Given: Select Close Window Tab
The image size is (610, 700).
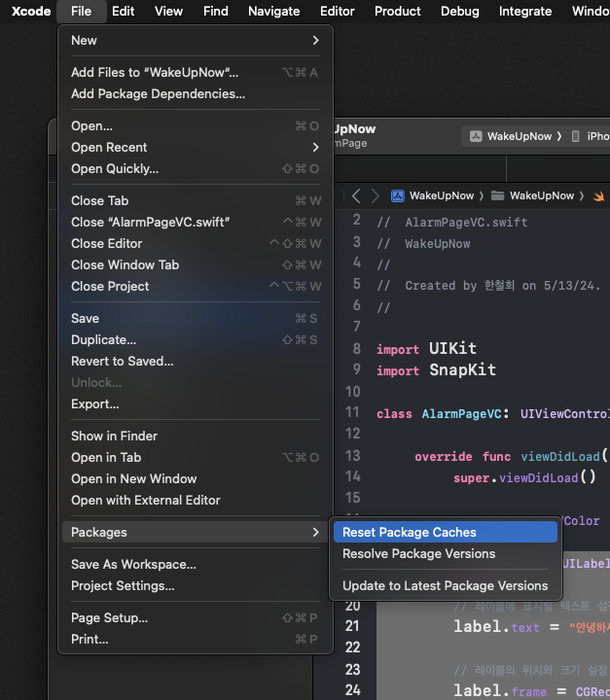Looking at the screenshot, I should (196, 264).
